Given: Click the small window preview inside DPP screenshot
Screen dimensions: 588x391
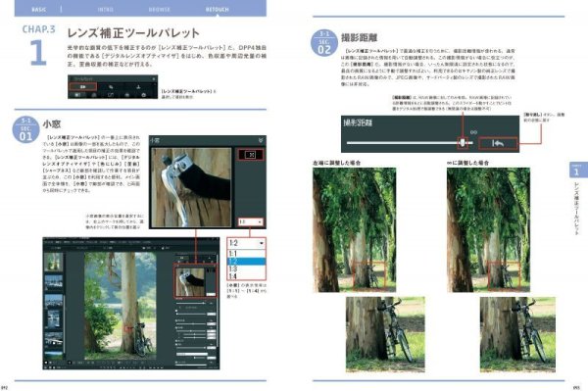Looking at the screenshot, I should pyautogui.click(x=191, y=282).
